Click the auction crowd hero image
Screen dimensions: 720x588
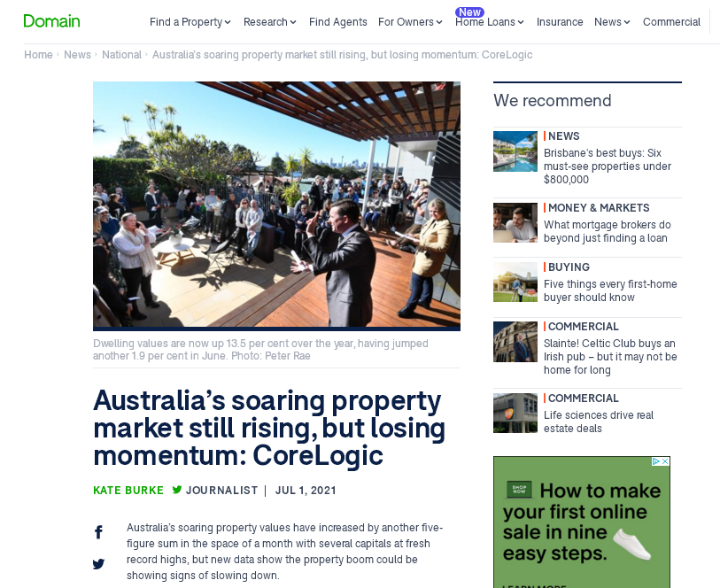point(276,205)
